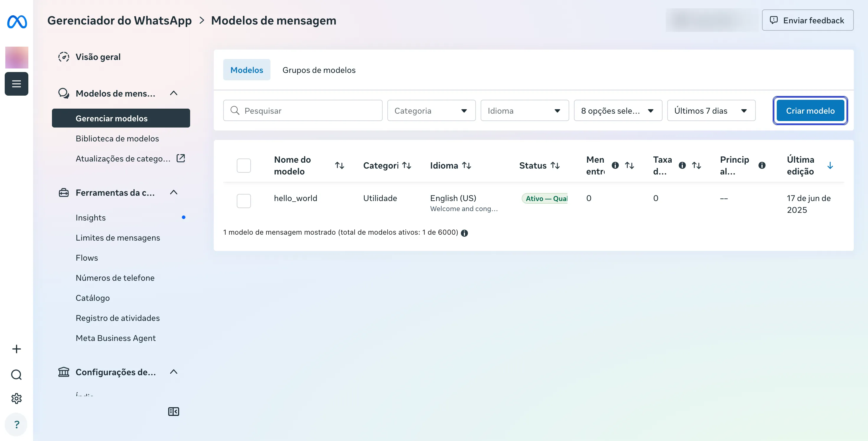Open the settings gear icon
868x441 pixels.
[x=17, y=398]
